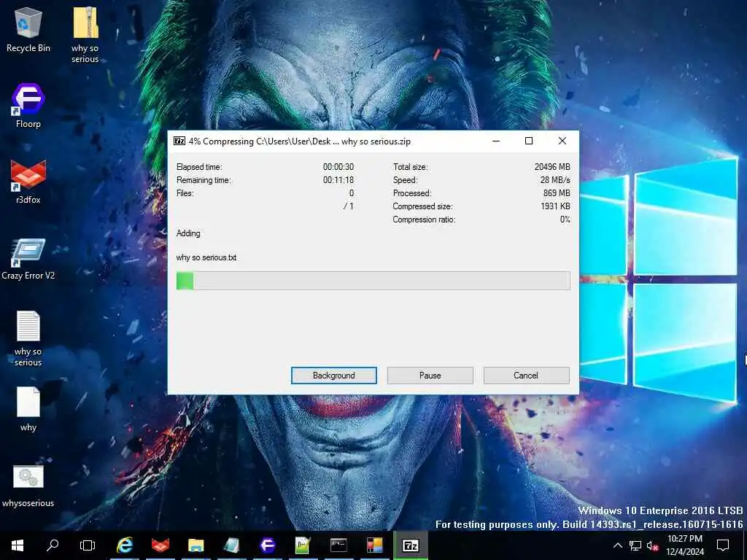
Task: Open the network status tray icon
Action: click(x=635, y=545)
